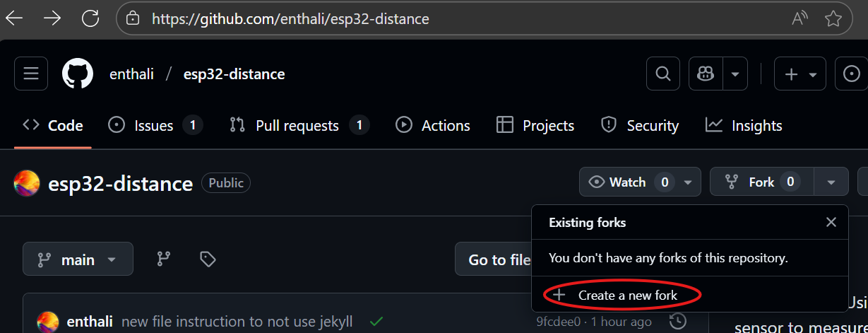Open commit history clock icon
The image size is (868, 333).
click(x=677, y=322)
